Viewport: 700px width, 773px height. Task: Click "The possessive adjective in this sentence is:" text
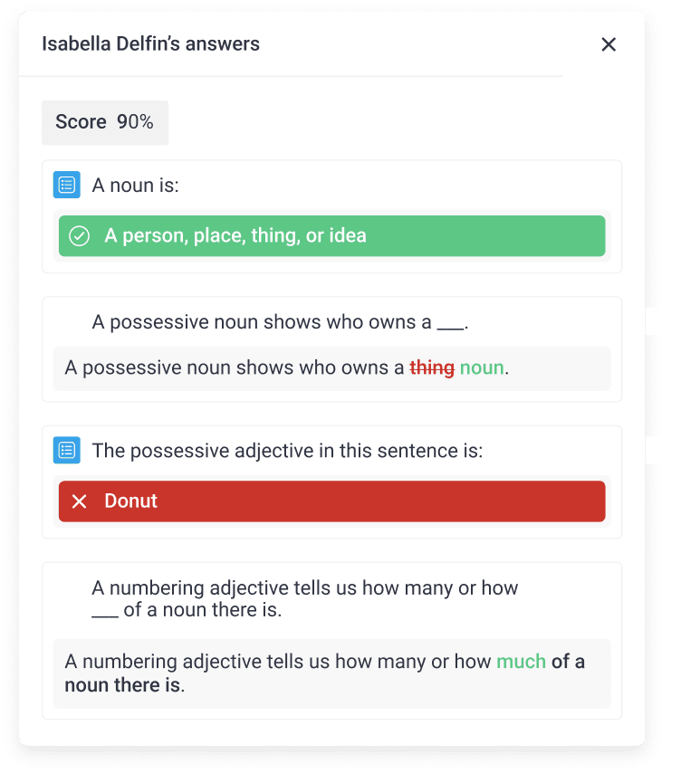pyautogui.click(x=287, y=450)
